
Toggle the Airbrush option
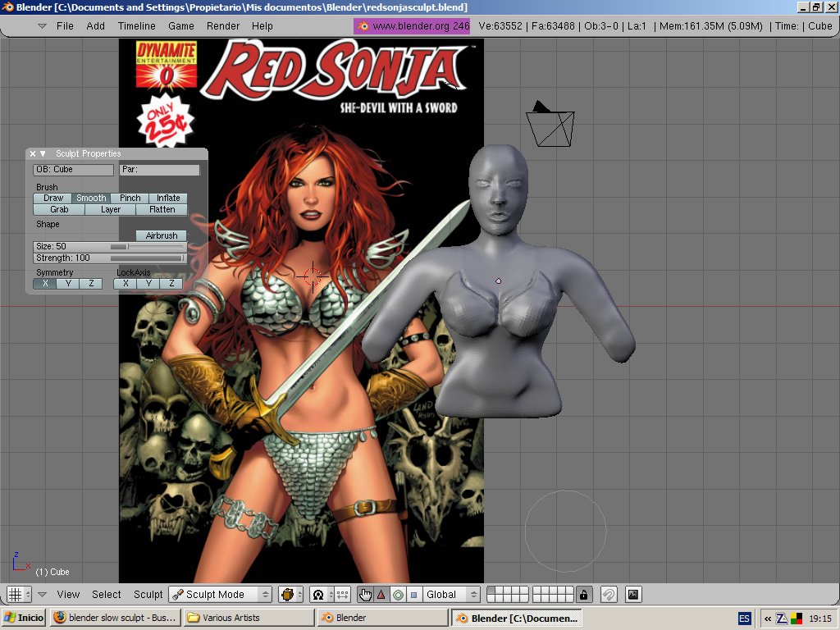(162, 235)
